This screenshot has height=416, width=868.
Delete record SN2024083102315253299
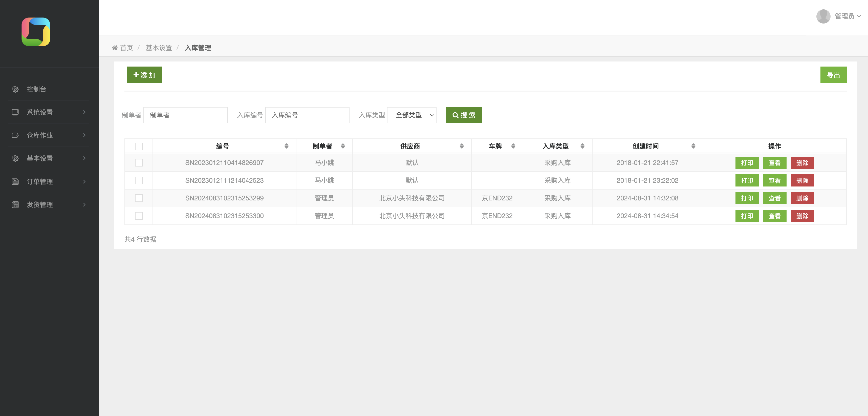point(802,198)
